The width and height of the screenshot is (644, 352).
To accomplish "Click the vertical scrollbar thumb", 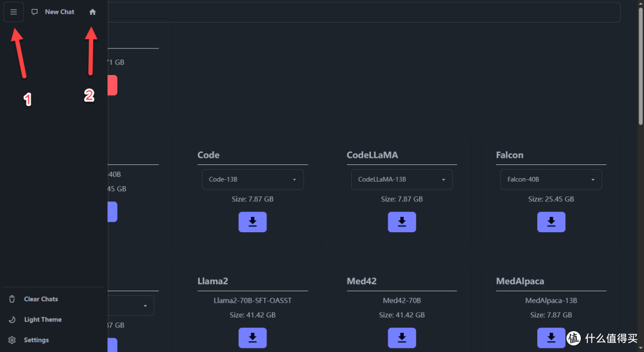I will coord(640,66).
